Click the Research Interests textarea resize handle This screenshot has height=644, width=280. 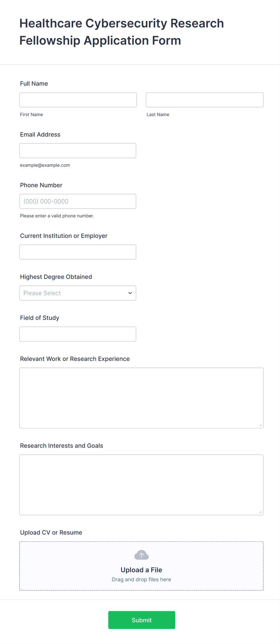pyautogui.click(x=260, y=512)
